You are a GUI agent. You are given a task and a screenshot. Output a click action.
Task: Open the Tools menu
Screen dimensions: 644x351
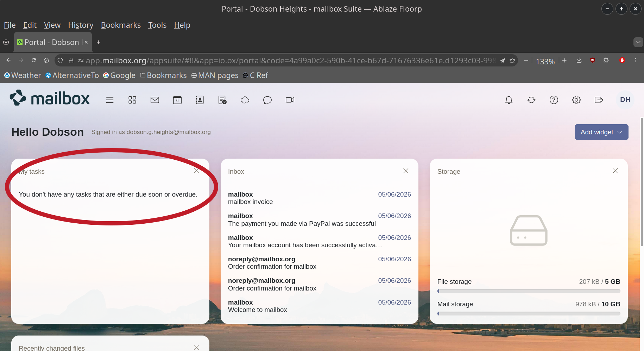click(x=157, y=25)
